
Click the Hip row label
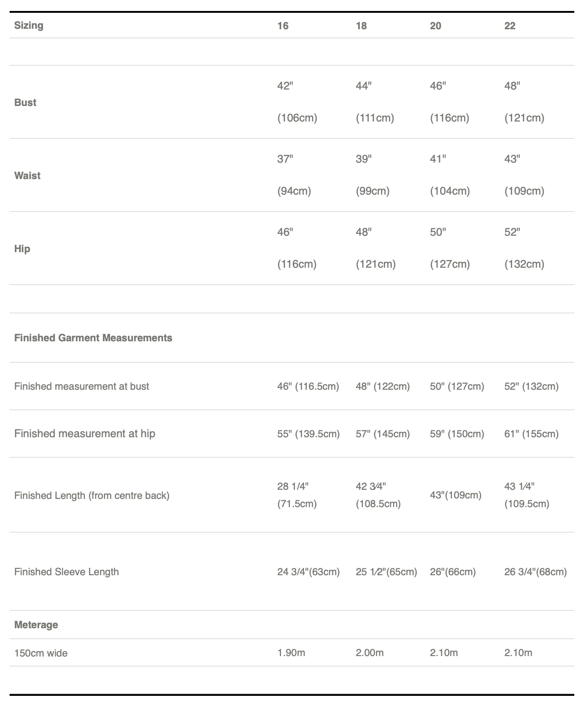[22, 249]
